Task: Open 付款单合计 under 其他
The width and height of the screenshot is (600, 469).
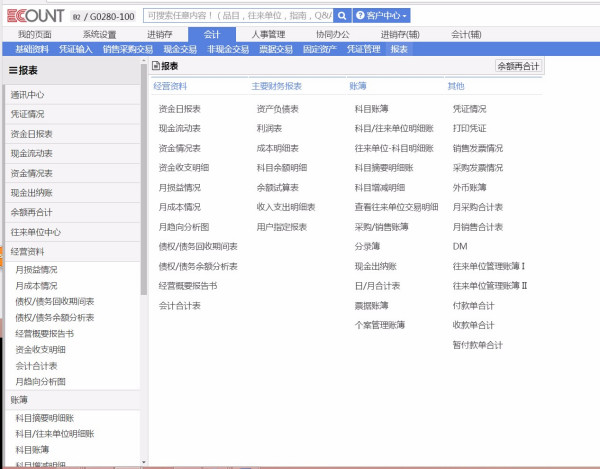Action: click(x=473, y=305)
